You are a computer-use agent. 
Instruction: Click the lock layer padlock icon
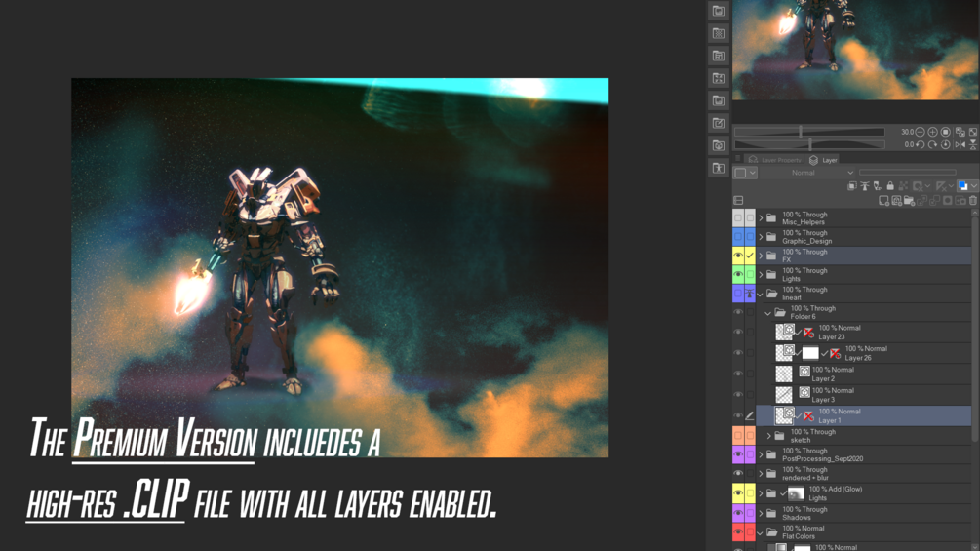[x=890, y=186]
